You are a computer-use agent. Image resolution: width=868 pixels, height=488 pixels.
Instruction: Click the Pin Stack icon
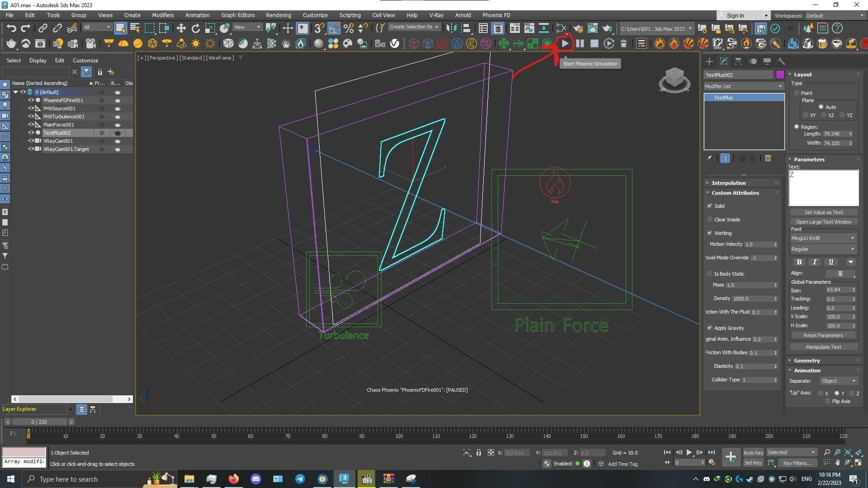[709, 158]
